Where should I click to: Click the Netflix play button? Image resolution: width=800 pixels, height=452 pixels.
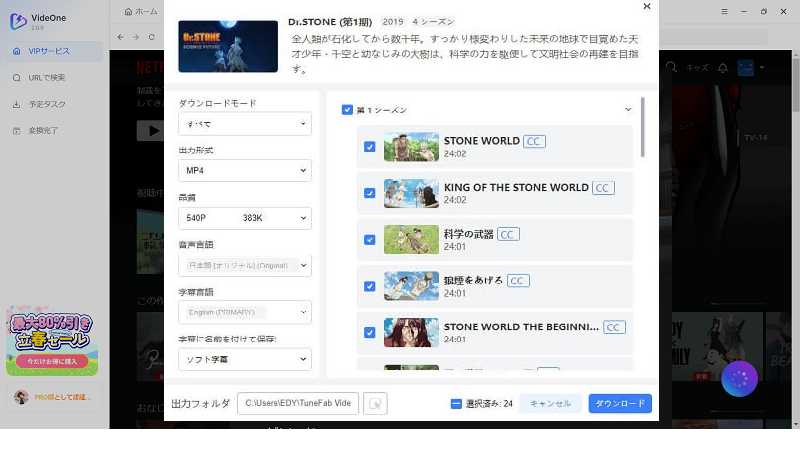[x=150, y=131]
